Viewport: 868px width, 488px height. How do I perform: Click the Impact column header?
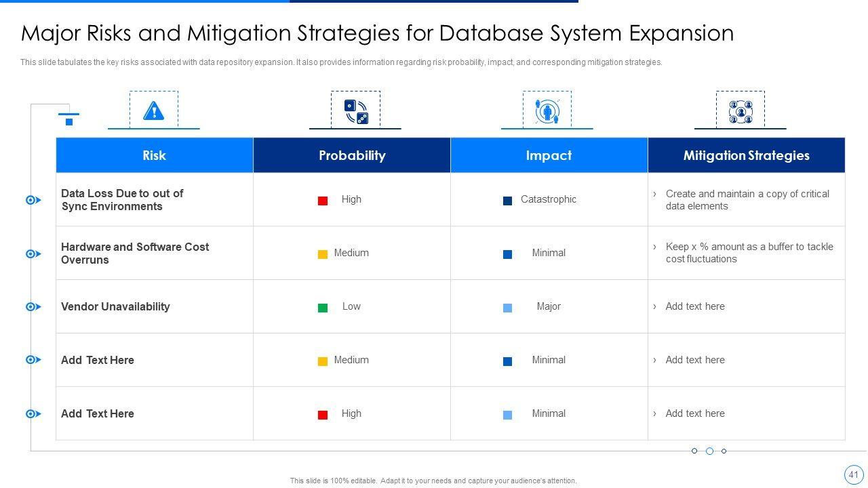[549, 155]
